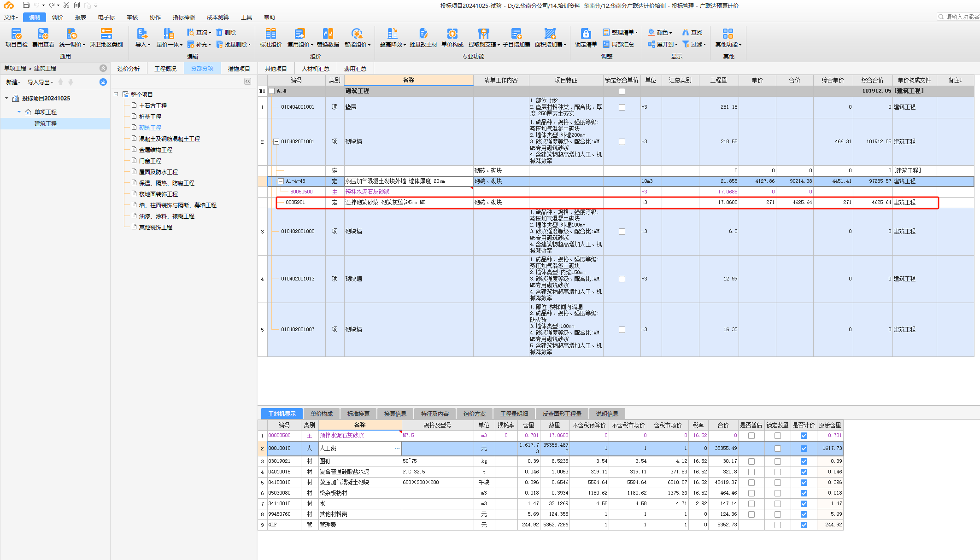Click the 智能组价 icon
This screenshot has width=980, height=560.
pyautogui.click(x=357, y=34)
